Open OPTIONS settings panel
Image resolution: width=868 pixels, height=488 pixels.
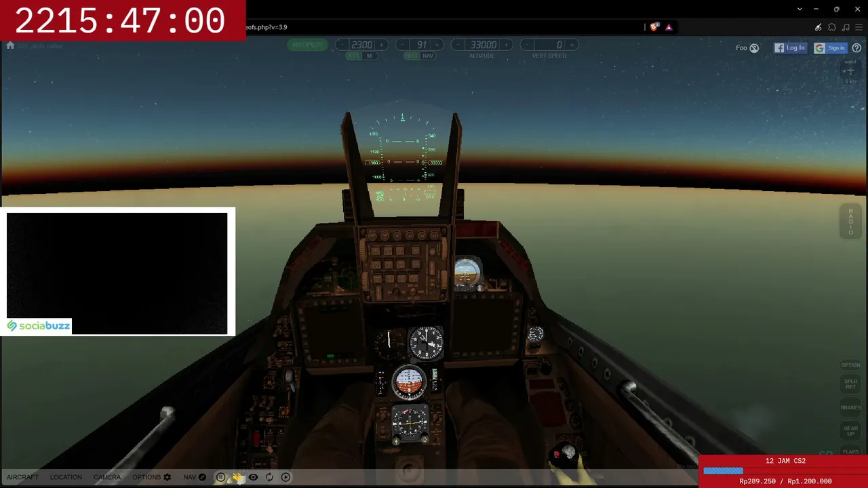click(152, 477)
